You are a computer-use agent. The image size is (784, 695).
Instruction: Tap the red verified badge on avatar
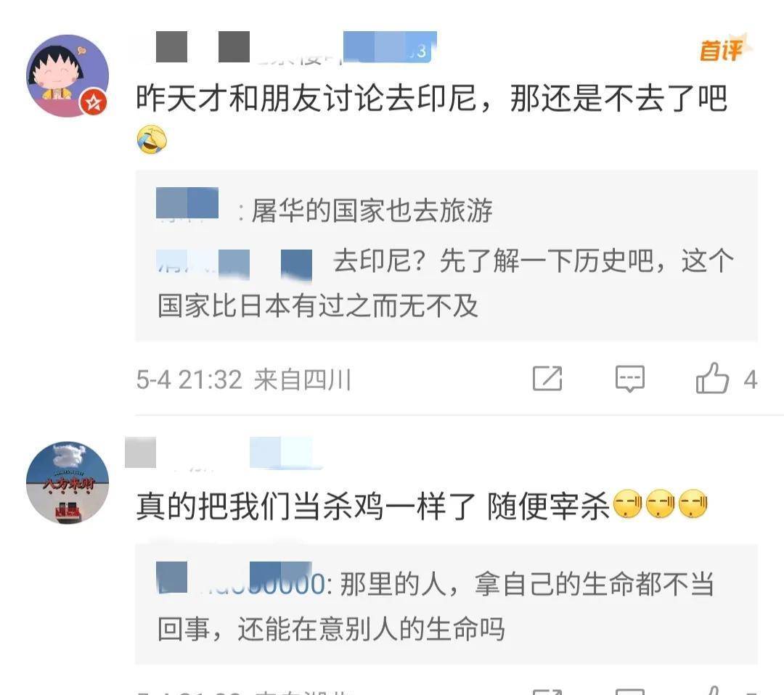(x=94, y=102)
